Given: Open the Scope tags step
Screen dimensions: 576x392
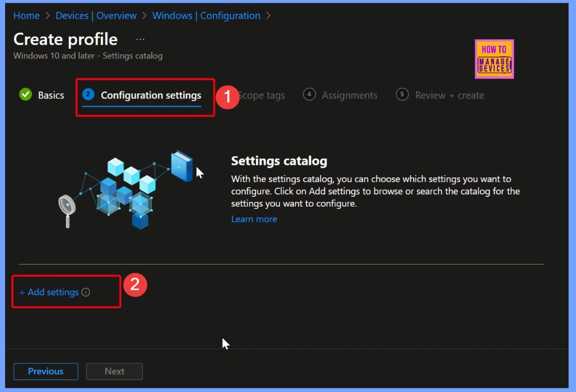Looking at the screenshot, I should point(261,96).
